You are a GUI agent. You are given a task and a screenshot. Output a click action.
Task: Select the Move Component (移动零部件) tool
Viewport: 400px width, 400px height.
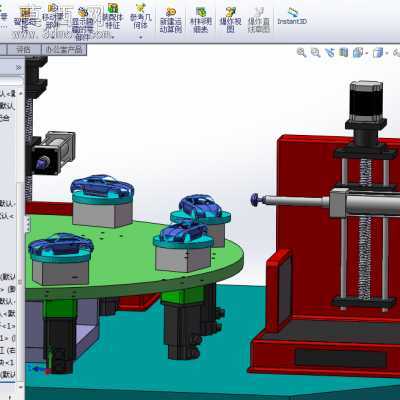(x=53, y=17)
